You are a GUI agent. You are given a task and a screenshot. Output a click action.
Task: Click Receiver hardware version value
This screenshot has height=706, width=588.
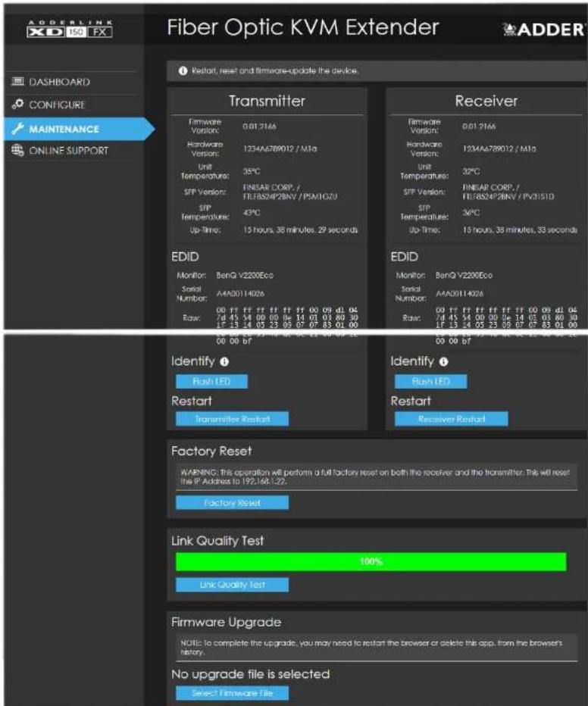499,148
